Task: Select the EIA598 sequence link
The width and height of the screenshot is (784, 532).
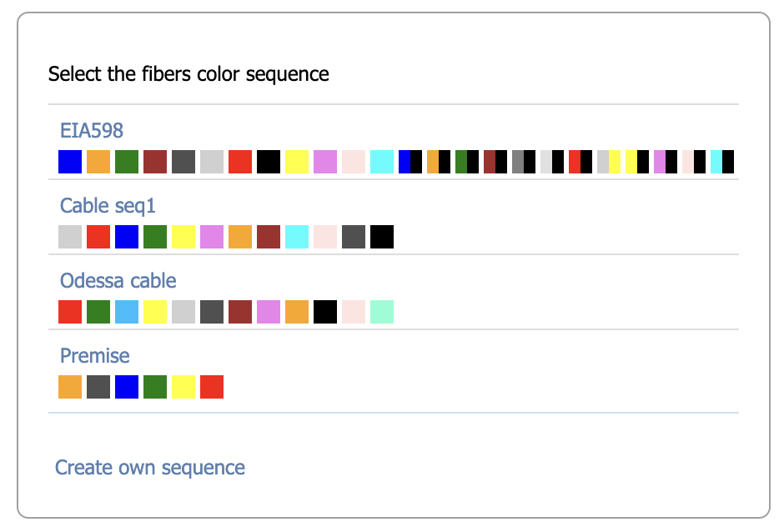Action: [92, 131]
